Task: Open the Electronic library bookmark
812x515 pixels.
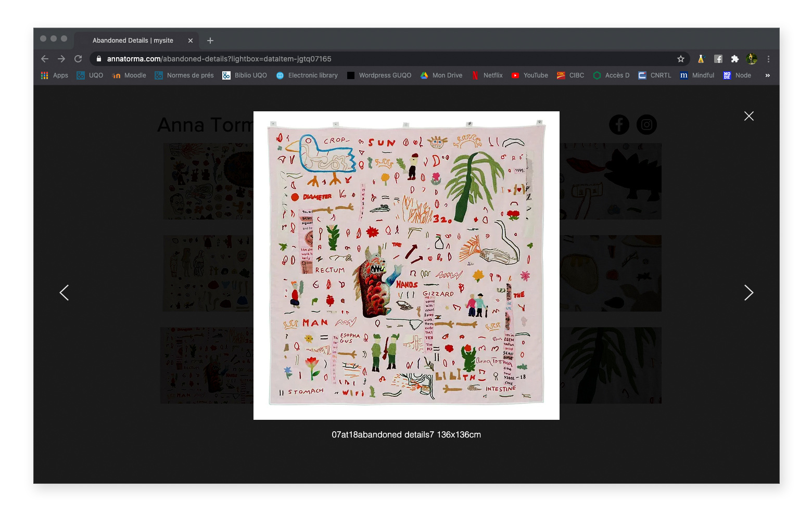Action: (x=307, y=75)
